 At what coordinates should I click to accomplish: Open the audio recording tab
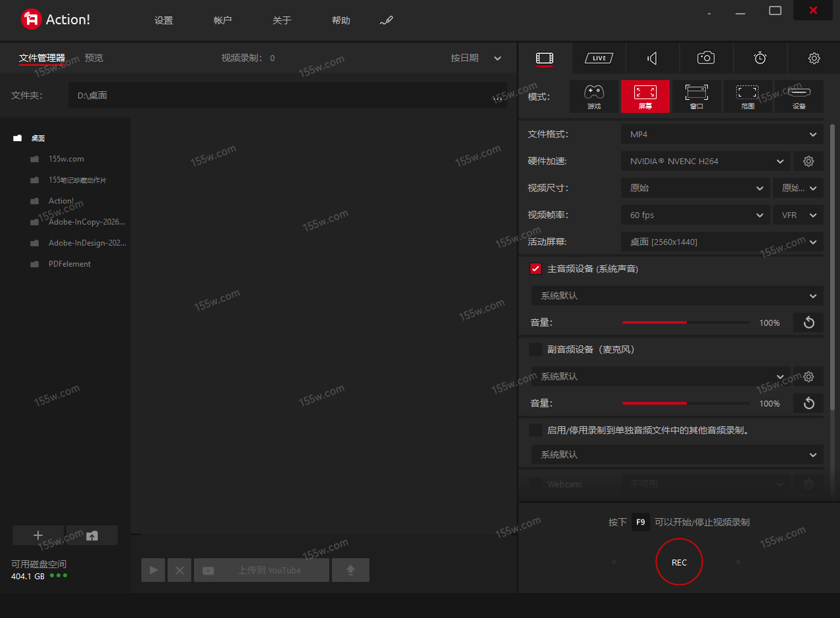coord(652,58)
